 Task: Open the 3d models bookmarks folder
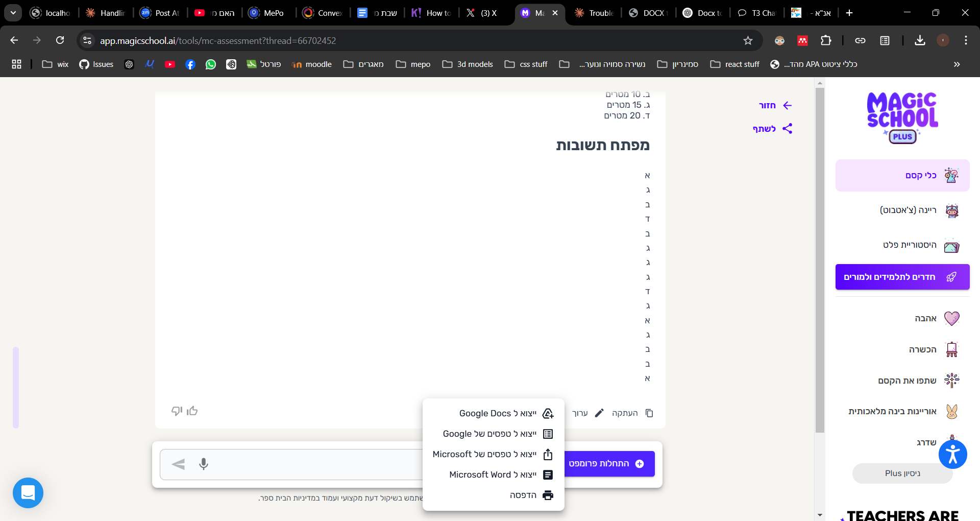(468, 64)
